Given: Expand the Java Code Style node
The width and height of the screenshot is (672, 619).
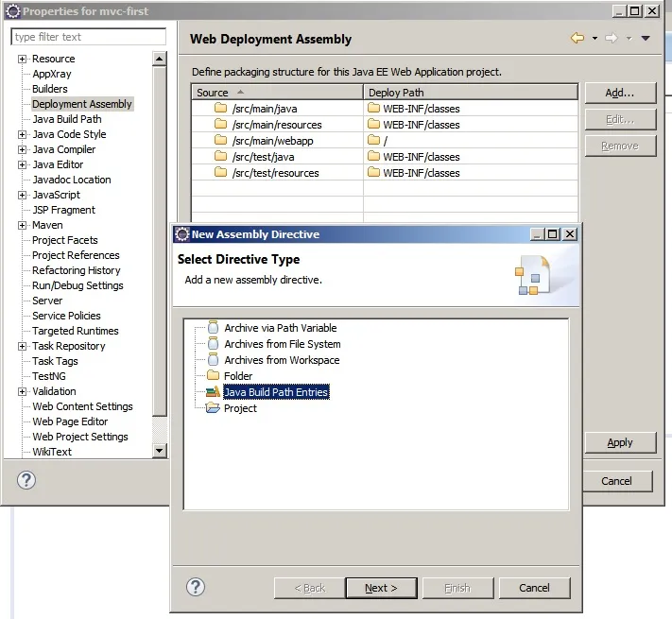Looking at the screenshot, I should [22, 134].
